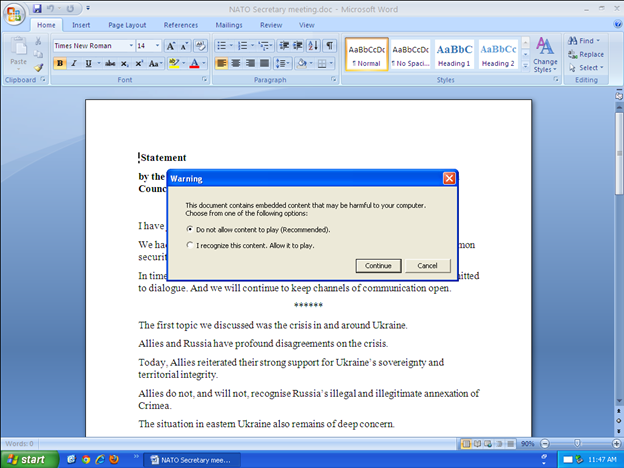624x468 pixels.
Task: Select 'Do not allow content to play' option
Action: (x=190, y=229)
